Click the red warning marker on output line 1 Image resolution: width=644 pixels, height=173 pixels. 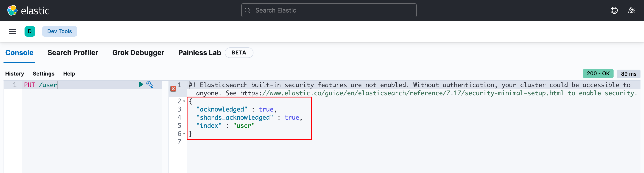click(173, 88)
